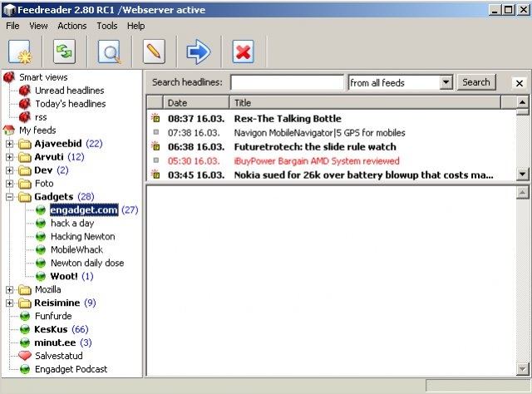Collapse the Gadgets folder
Viewport: 532px width, 394px height.
(10, 197)
